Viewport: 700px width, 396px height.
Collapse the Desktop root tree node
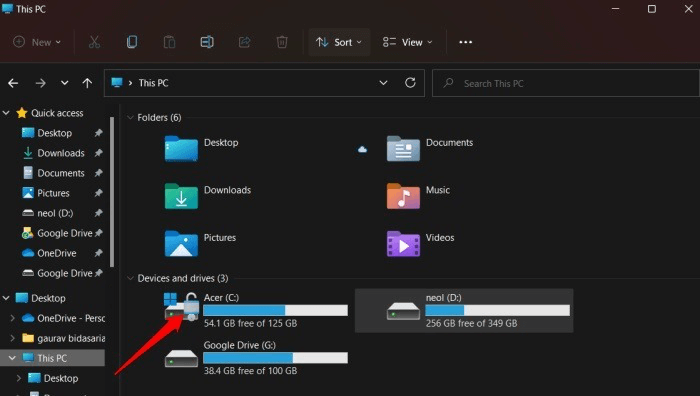point(6,298)
